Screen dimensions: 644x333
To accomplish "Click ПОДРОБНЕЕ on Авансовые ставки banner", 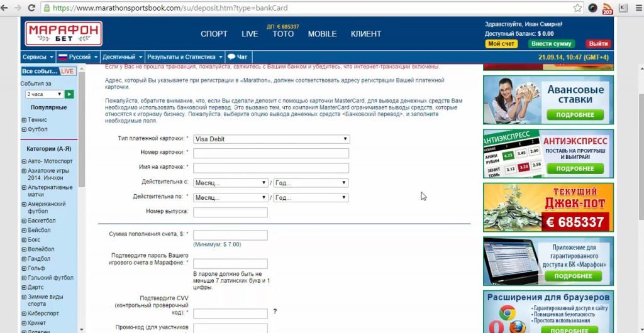I will click(x=575, y=115).
